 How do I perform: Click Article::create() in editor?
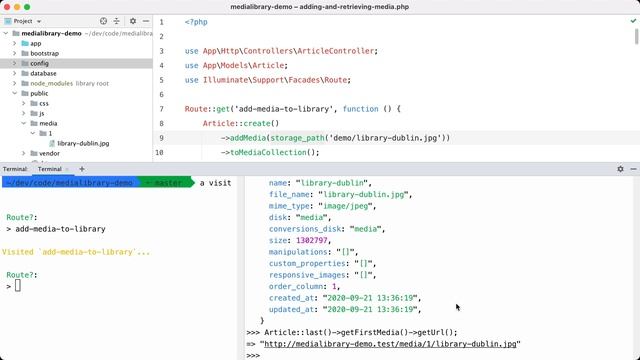tap(241, 123)
